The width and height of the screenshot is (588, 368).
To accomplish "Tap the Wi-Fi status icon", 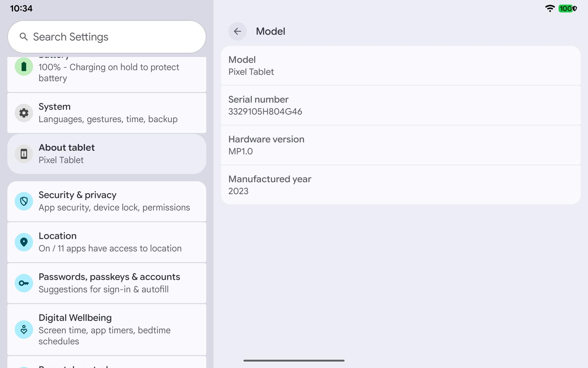I will pos(550,9).
